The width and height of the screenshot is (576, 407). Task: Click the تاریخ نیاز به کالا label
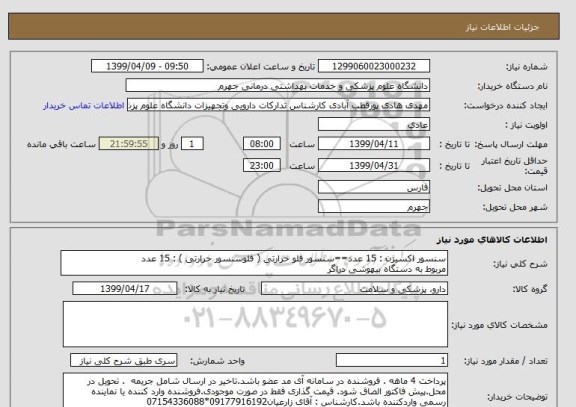pos(215,289)
